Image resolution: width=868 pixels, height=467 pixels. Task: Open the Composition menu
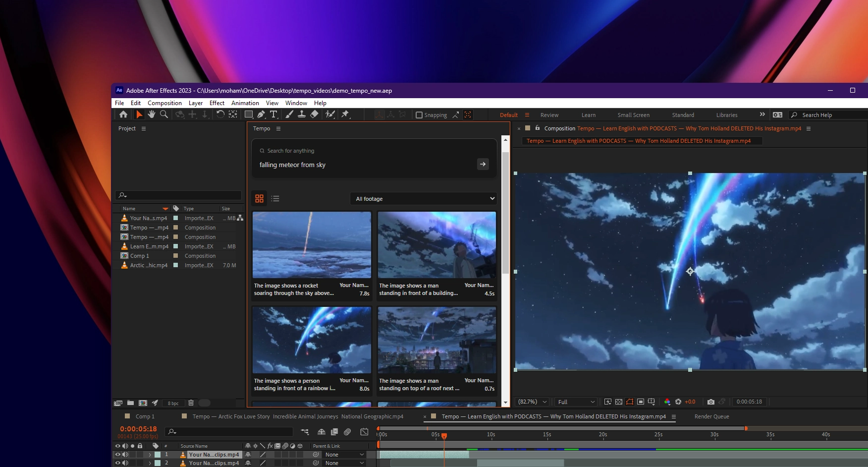coord(164,103)
